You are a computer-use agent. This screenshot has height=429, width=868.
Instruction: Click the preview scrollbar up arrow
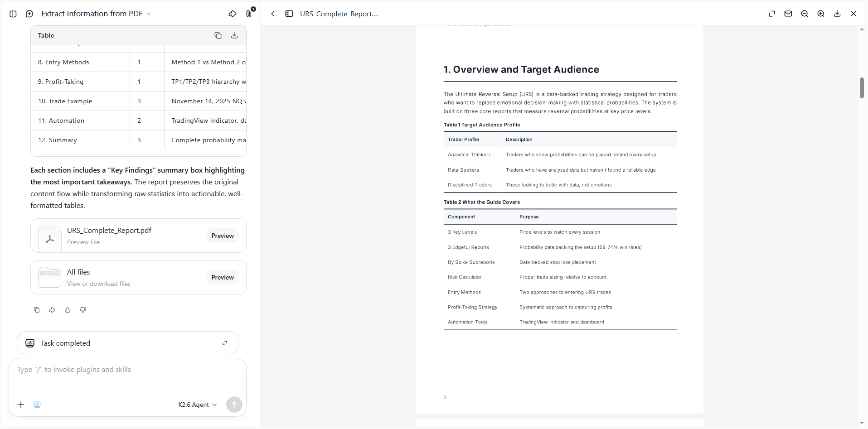tap(862, 29)
